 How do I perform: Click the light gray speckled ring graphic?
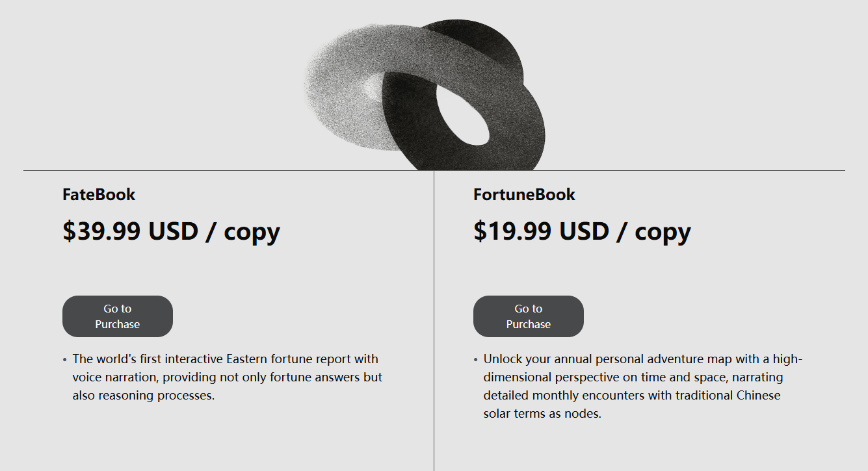338,84
